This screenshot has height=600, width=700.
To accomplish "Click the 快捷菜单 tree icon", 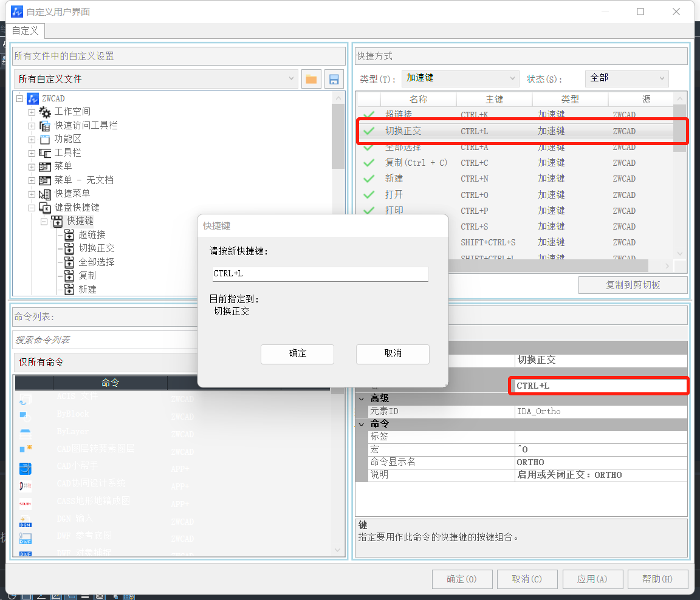I will pos(44,194).
